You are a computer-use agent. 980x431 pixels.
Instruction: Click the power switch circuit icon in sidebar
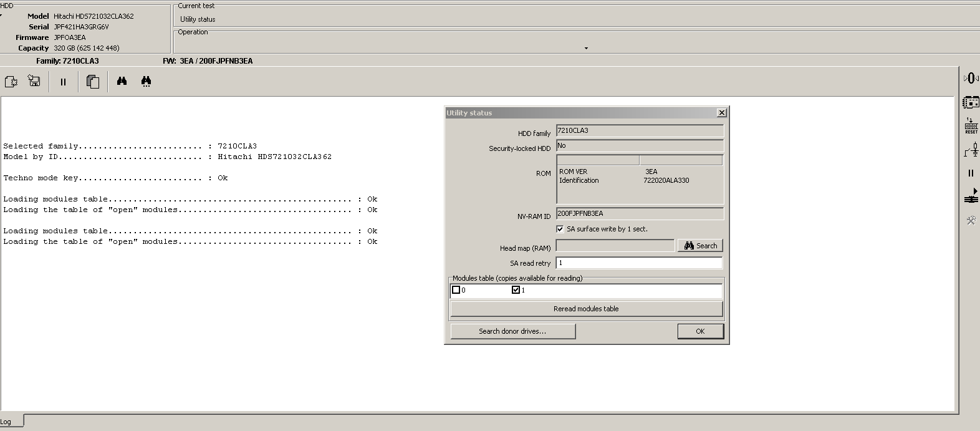971,150
